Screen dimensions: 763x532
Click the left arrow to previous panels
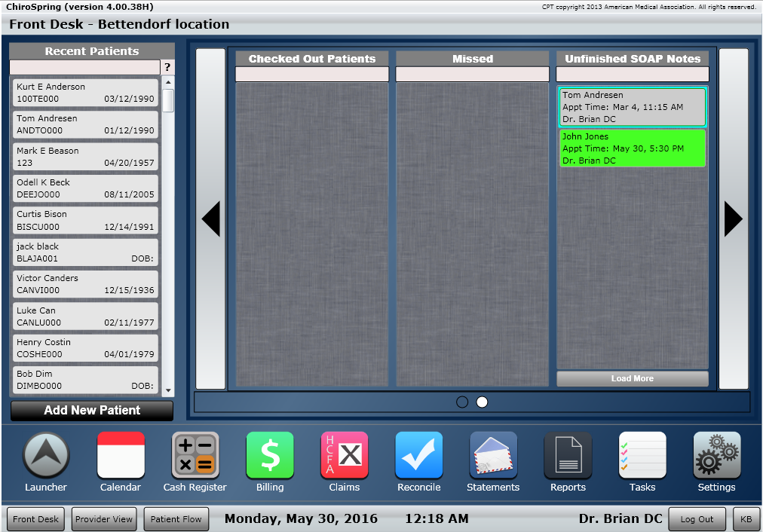click(x=211, y=219)
